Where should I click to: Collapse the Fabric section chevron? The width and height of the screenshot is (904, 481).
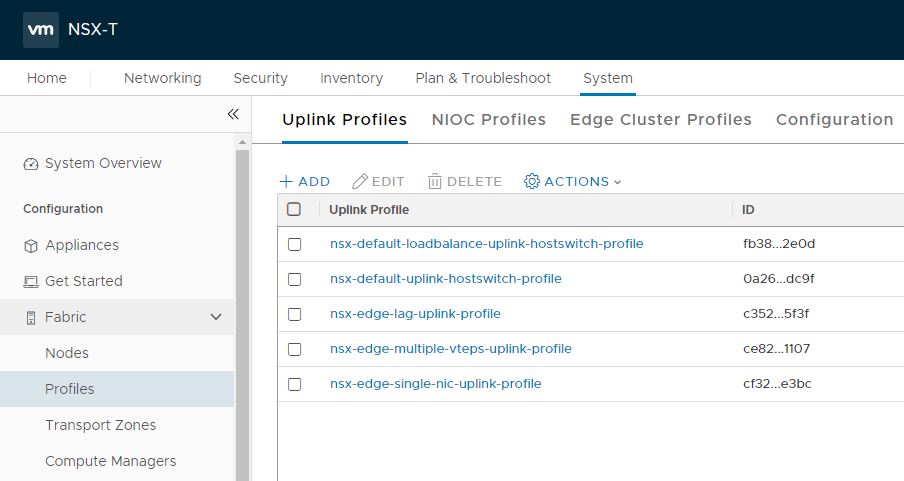216,318
